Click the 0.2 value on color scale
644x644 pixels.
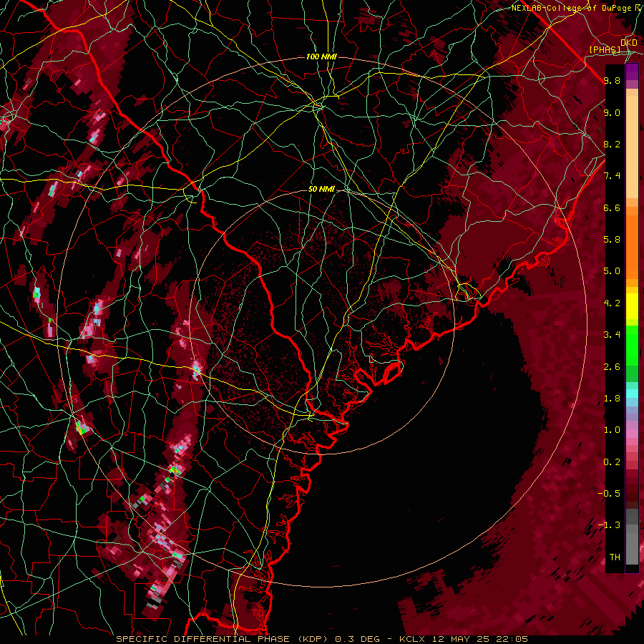[x=612, y=462]
